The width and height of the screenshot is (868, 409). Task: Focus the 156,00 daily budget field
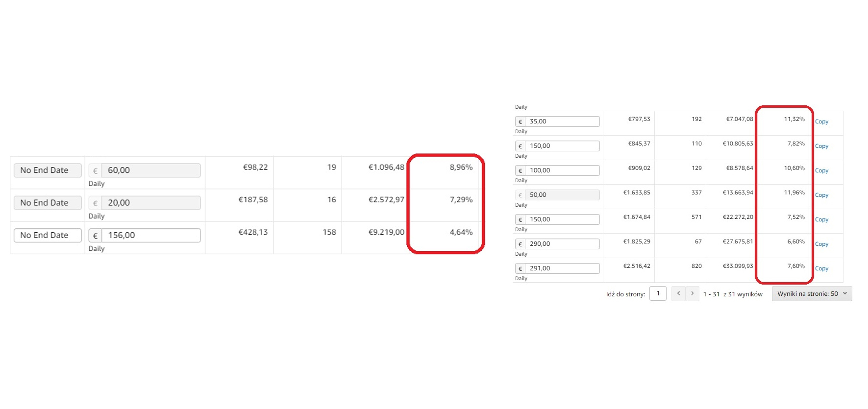pyautogui.click(x=150, y=235)
